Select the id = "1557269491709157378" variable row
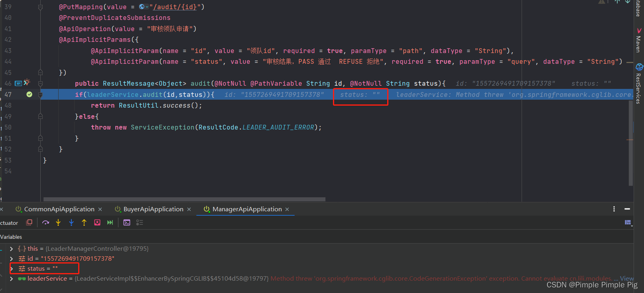 point(317,259)
